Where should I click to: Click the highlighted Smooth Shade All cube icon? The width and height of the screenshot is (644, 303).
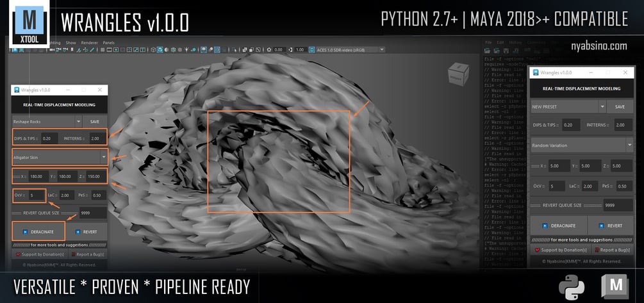(x=160, y=49)
